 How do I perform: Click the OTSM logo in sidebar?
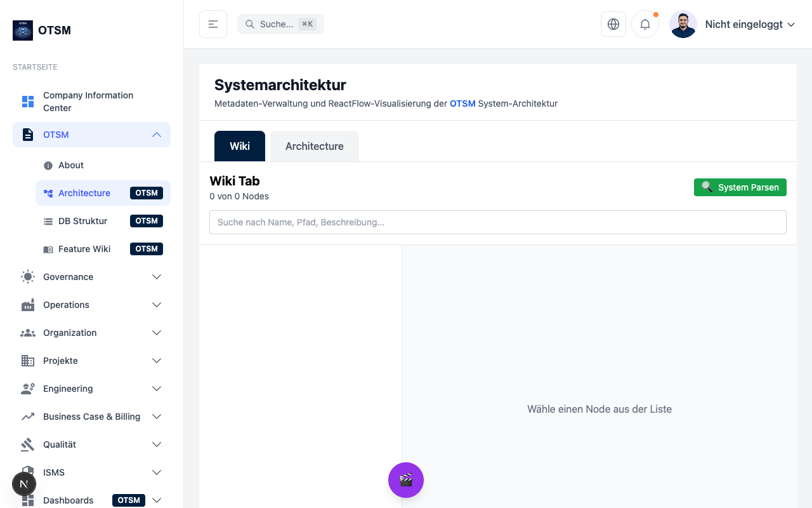pos(23,30)
